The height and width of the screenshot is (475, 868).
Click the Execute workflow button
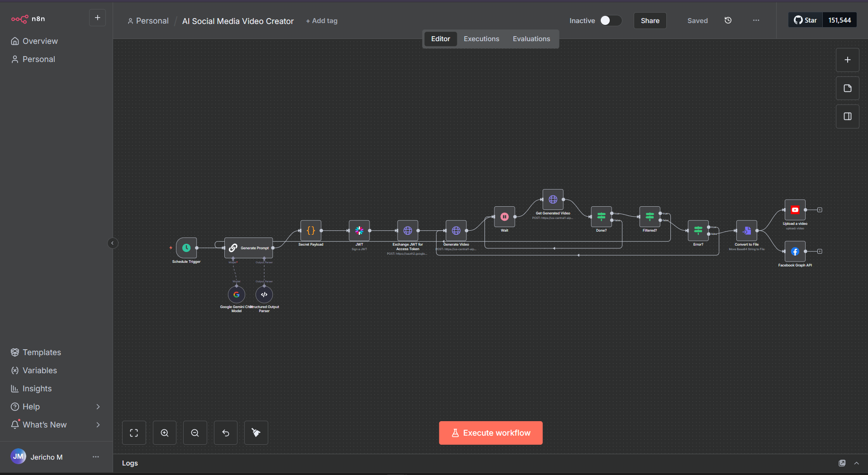pyautogui.click(x=490, y=433)
